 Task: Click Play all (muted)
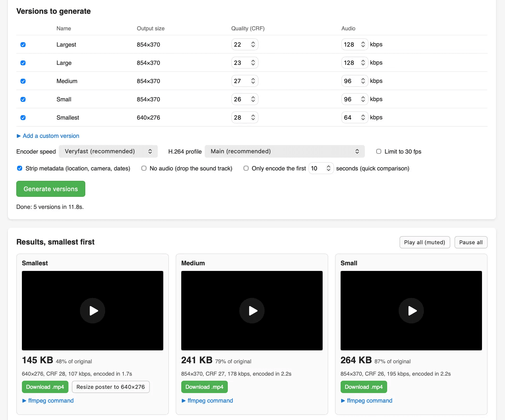click(x=425, y=242)
